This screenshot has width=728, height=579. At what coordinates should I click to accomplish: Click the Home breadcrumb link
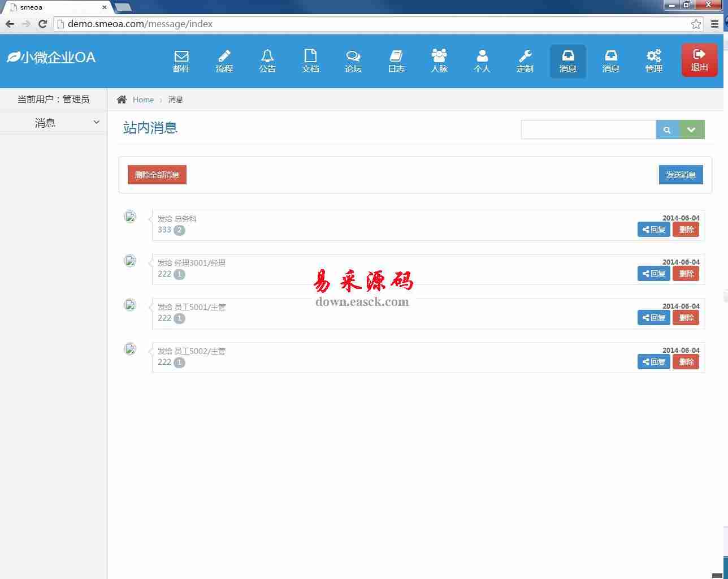click(x=143, y=100)
